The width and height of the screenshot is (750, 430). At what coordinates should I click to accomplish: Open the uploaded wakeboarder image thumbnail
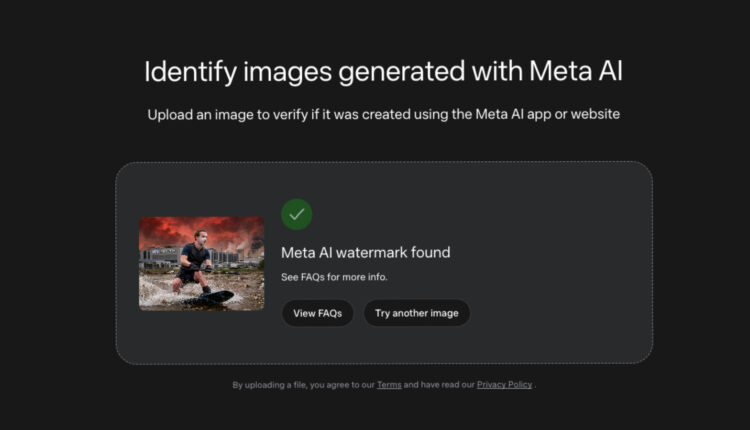pos(201,264)
